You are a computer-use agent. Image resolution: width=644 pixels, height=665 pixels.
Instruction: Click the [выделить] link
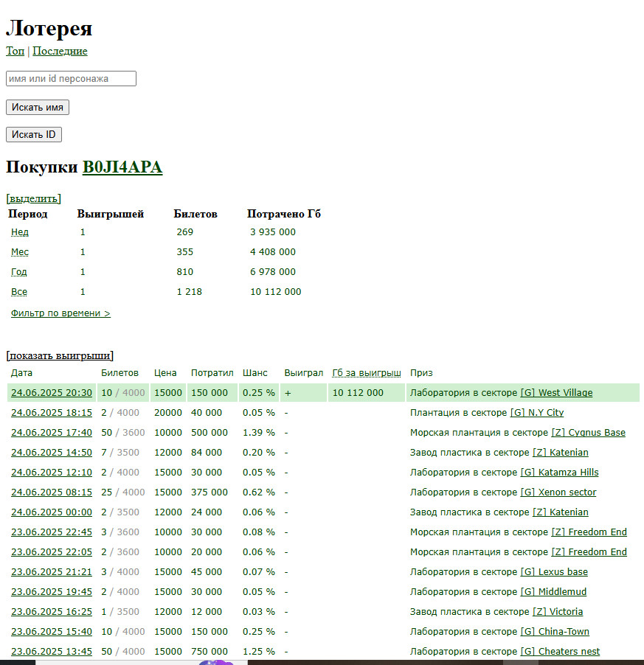(x=33, y=198)
